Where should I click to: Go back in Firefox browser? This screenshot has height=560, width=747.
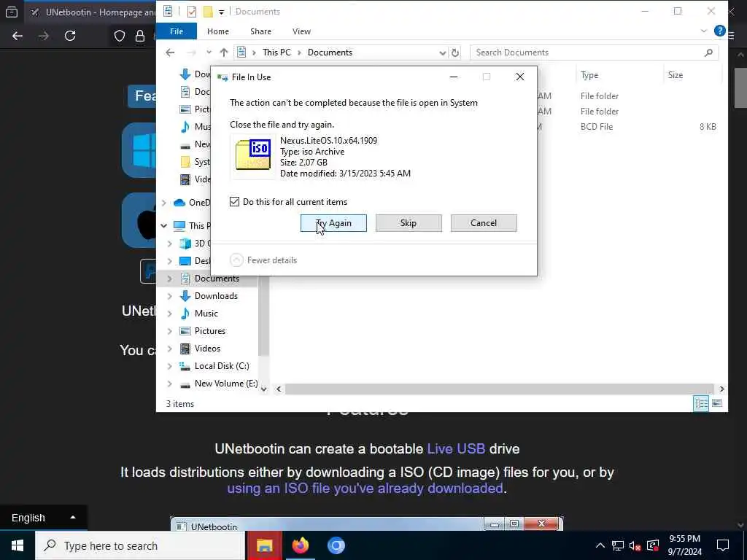click(18, 36)
